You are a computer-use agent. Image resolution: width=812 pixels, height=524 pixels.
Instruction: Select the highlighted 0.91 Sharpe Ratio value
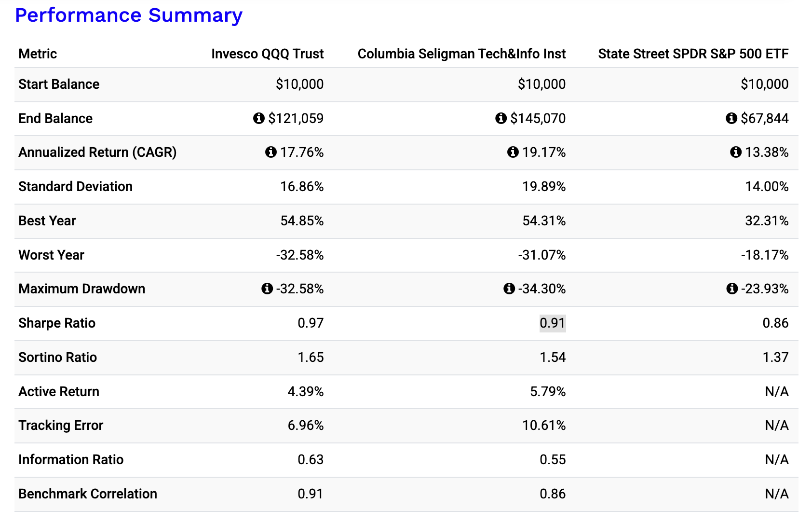(553, 323)
